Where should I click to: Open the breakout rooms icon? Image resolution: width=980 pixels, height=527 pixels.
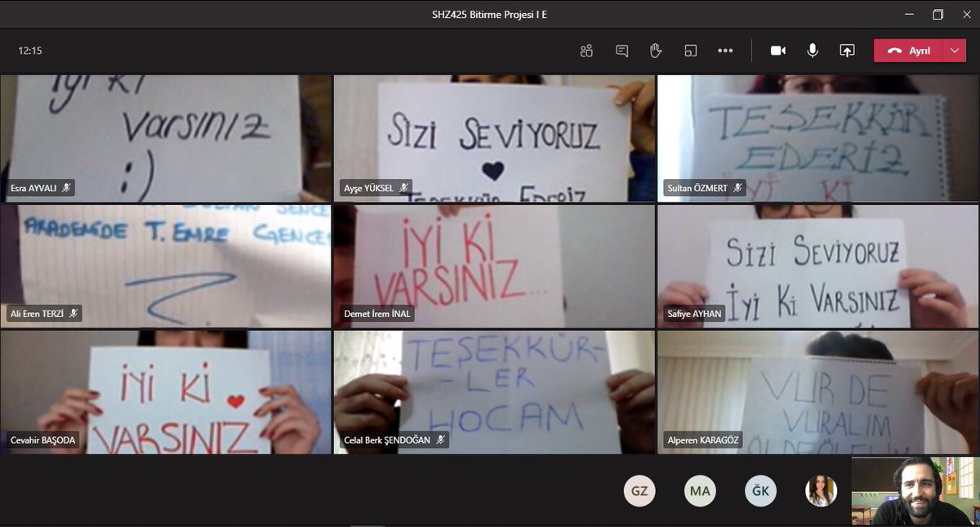tap(691, 51)
